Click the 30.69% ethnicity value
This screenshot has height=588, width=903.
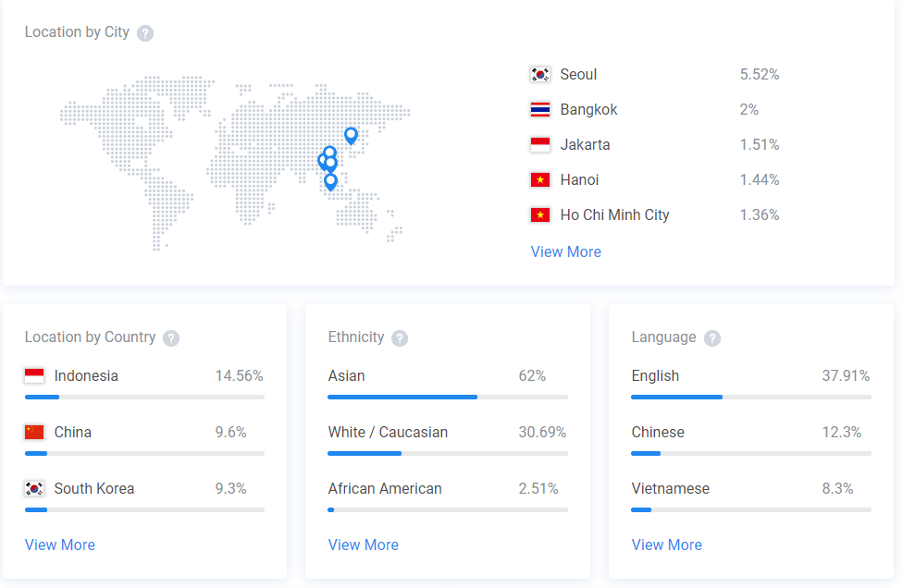point(542,432)
